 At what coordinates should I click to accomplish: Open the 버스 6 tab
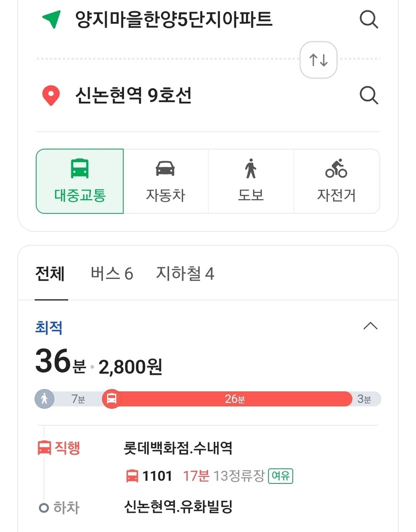112,274
